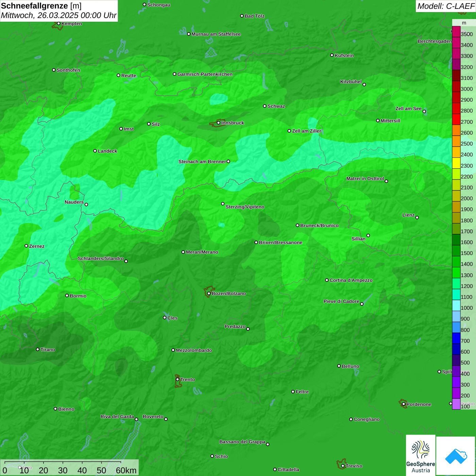Click the Zell am See location dot
The image size is (476, 476).
click(424, 111)
